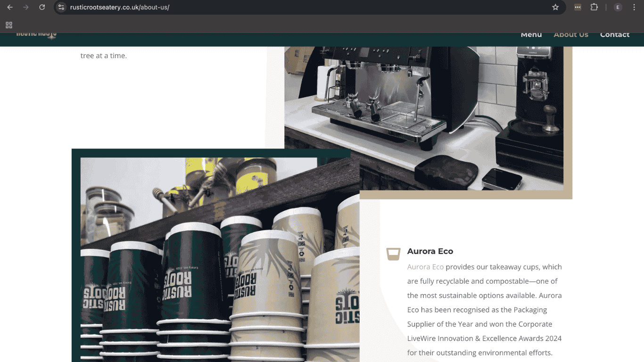Viewport: 644px width, 362px height.
Task: Reload the current page
Action: pos(42,7)
